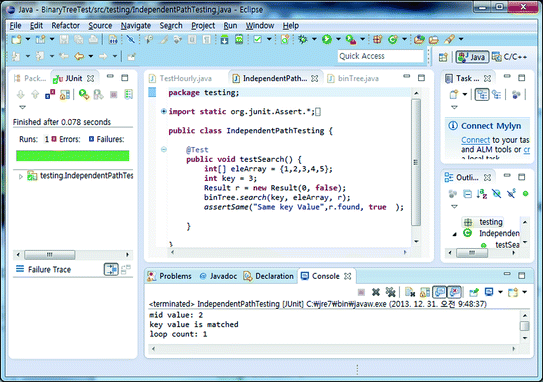Click the Rerun Test icon in JUnit view
The width and height of the screenshot is (543, 382).
pos(84,94)
